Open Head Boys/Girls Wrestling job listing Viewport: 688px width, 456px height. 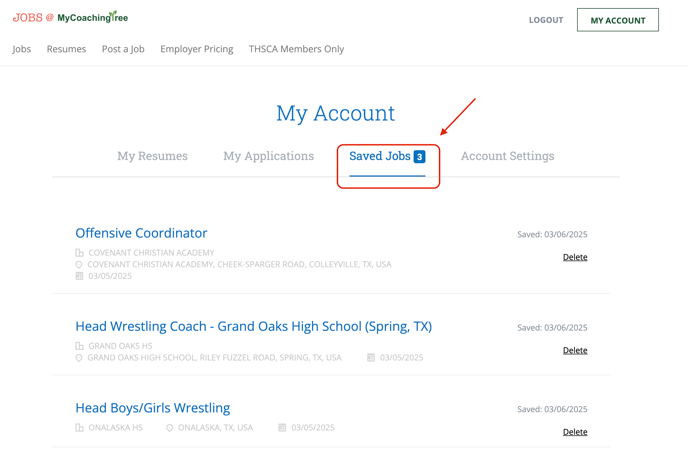click(153, 408)
